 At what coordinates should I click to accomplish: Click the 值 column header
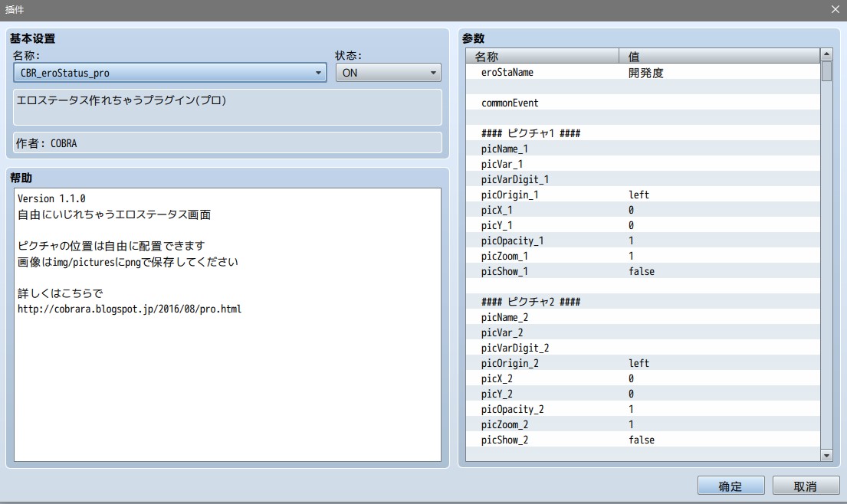(x=719, y=56)
